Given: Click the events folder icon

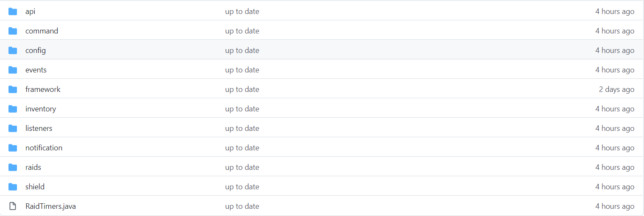Looking at the screenshot, I should pos(13,70).
